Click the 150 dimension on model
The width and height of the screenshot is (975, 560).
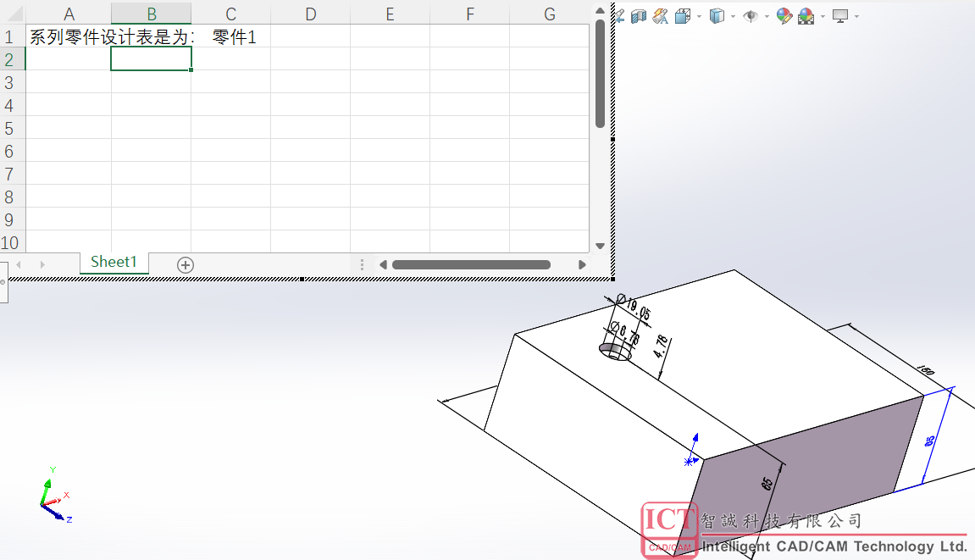click(926, 369)
